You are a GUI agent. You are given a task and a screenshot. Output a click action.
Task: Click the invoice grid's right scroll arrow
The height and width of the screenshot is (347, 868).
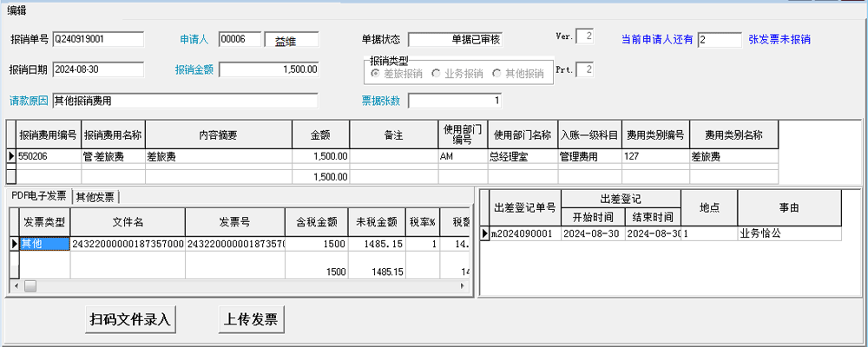[x=466, y=285]
